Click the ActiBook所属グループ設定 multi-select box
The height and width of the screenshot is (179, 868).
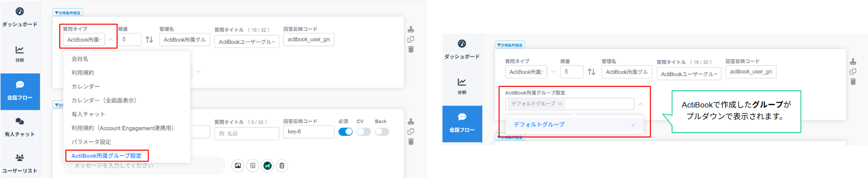click(x=570, y=104)
